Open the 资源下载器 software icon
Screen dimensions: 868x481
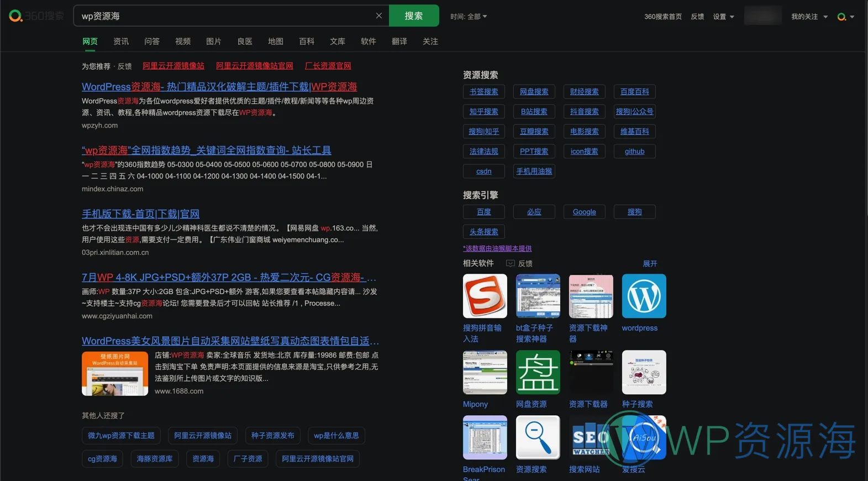[591, 372]
